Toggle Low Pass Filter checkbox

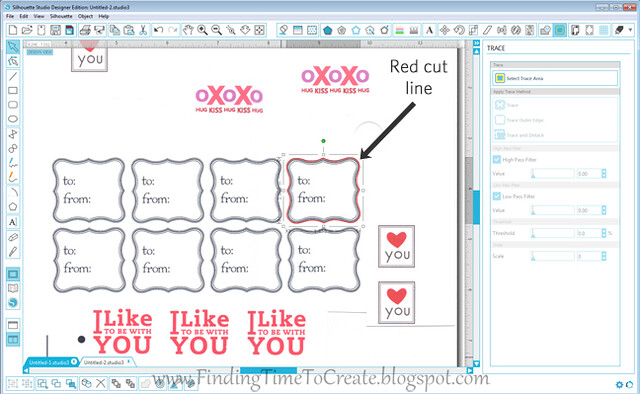497,196
